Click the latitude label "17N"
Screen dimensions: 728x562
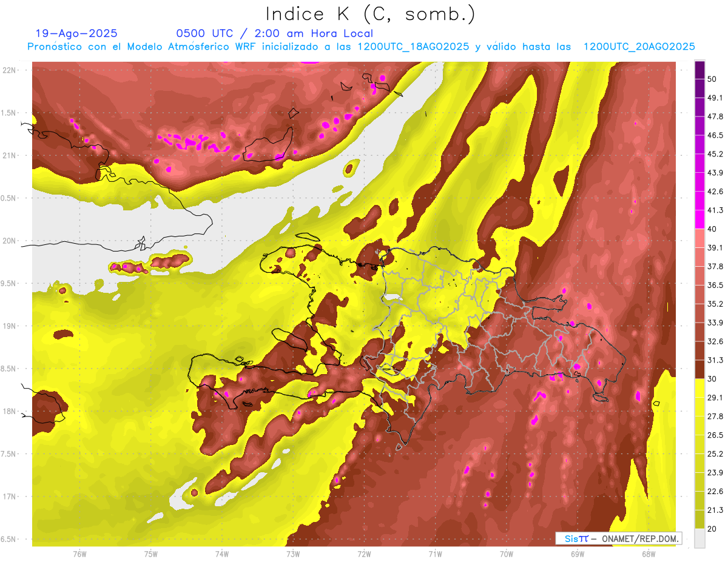pos(10,497)
